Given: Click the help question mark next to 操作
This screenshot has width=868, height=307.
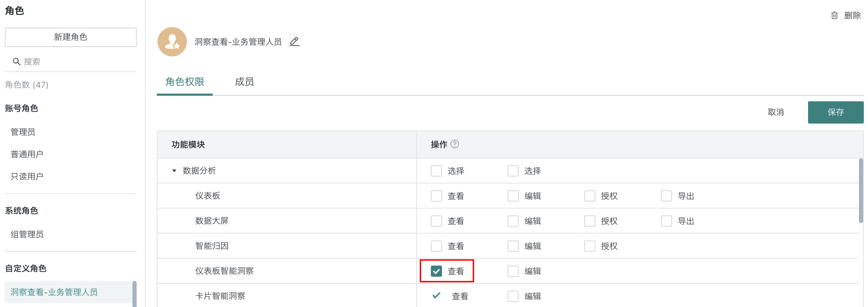Looking at the screenshot, I should coord(455,144).
